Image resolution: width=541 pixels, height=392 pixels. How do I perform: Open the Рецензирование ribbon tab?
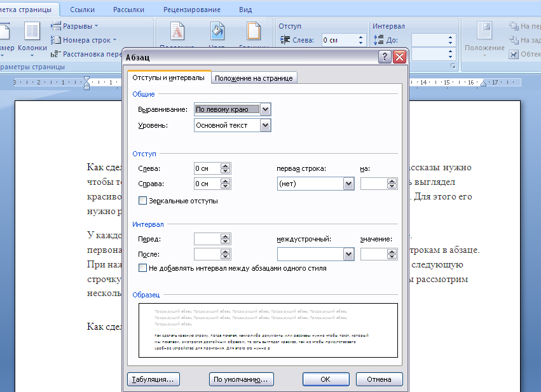click(191, 10)
